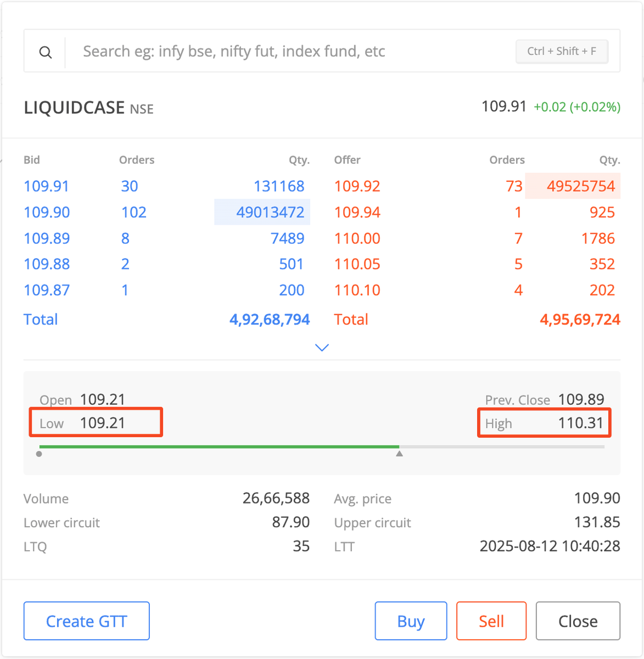The height and width of the screenshot is (659, 644).
Task: Click total offer quantity 4,95,69,724
Action: pyautogui.click(x=580, y=320)
